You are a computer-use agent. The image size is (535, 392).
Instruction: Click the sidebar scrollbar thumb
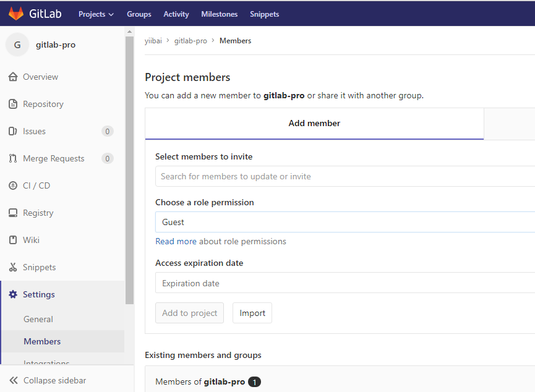coord(129,170)
